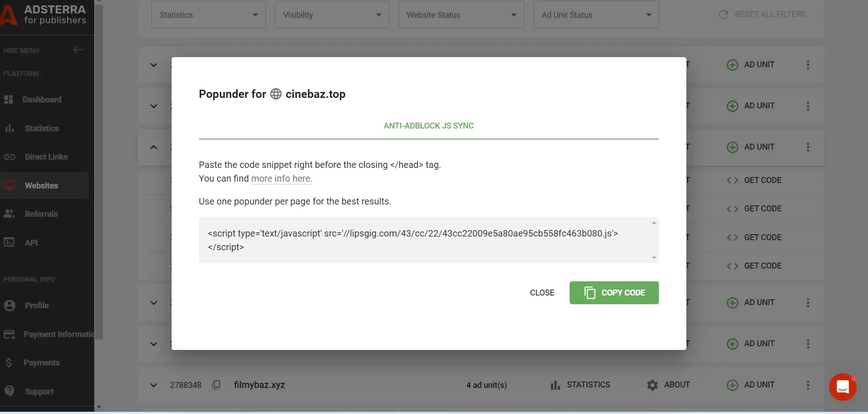This screenshot has width=868, height=414.
Task: Select the Anti-Adblock JS Sync tab
Action: coord(429,126)
